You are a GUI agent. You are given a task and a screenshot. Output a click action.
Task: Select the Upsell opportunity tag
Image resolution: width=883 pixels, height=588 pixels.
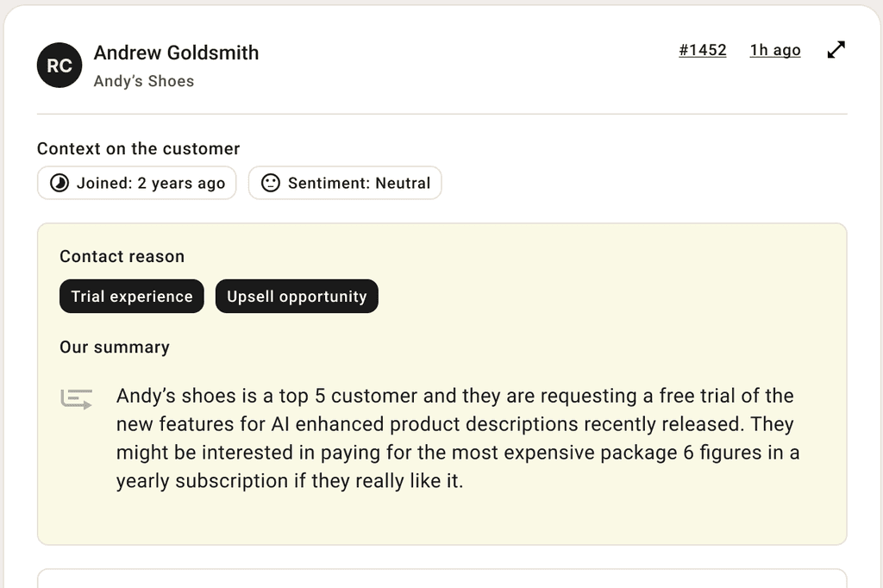(x=297, y=297)
